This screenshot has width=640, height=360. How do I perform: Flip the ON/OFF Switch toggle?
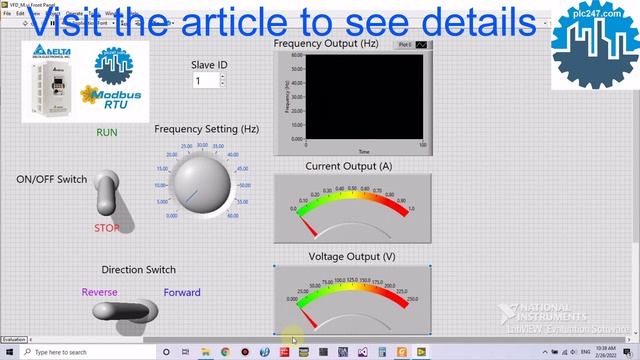click(x=107, y=193)
